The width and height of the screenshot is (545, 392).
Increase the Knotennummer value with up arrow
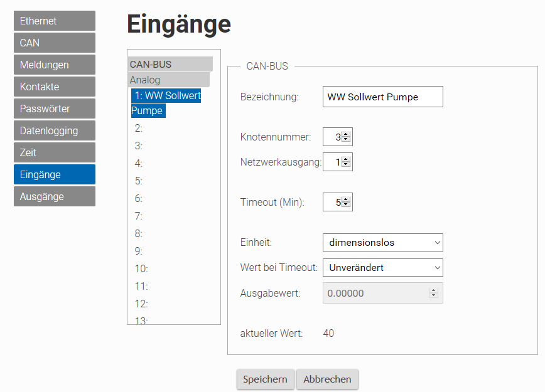click(x=345, y=134)
